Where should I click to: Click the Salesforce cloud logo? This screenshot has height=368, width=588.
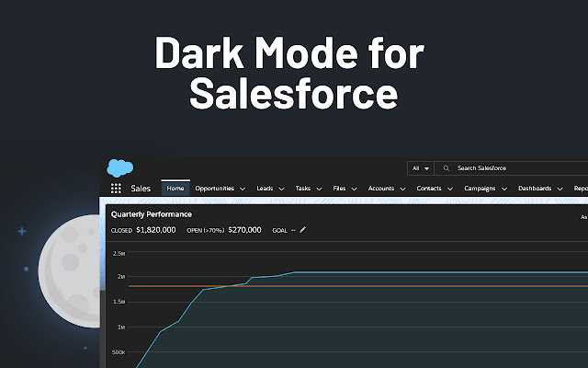click(x=119, y=168)
